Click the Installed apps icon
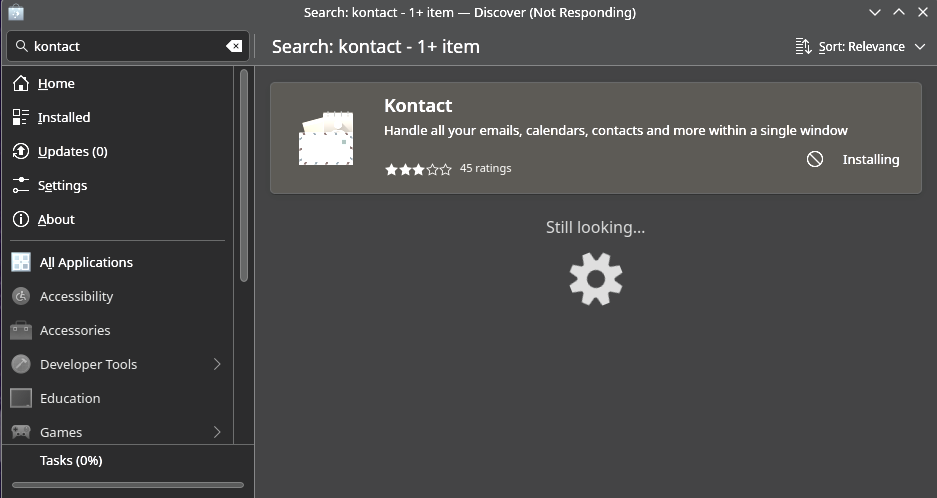Image resolution: width=937 pixels, height=498 pixels. coord(21,118)
